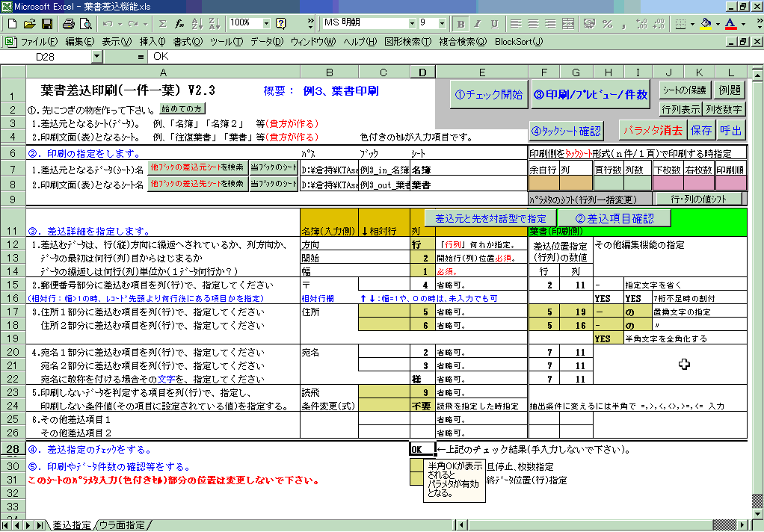The image size is (764, 532).
Task: Open the 100% zoom dropdown
Action: [x=266, y=23]
